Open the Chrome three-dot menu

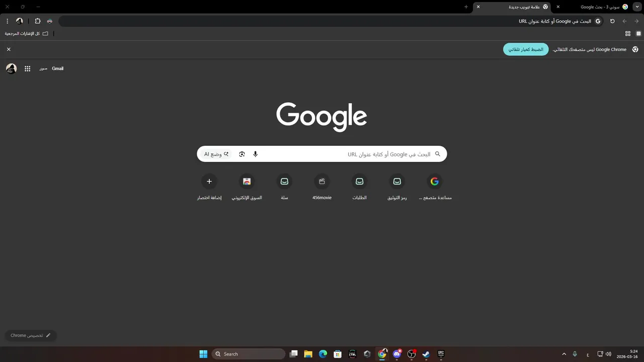(x=7, y=21)
